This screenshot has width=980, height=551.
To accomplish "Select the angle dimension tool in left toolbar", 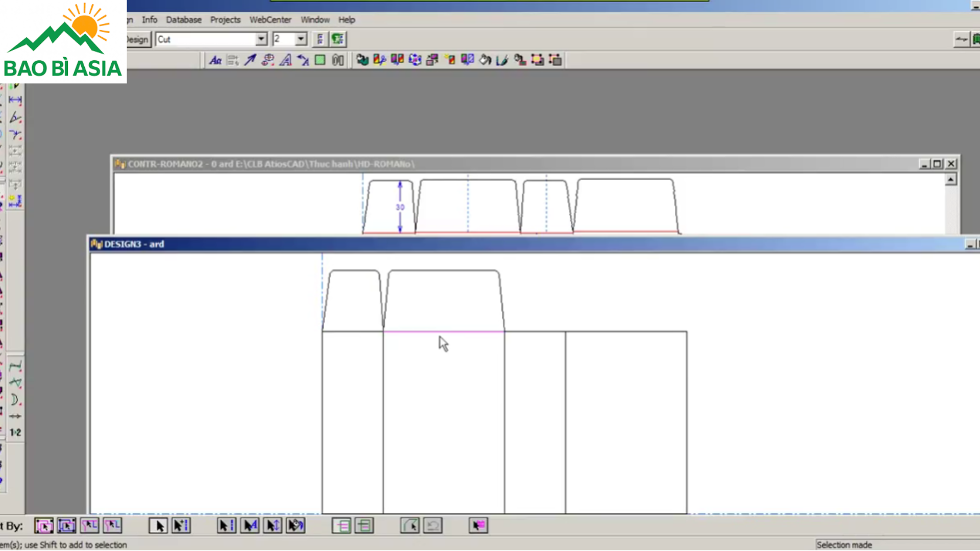I will tap(15, 117).
